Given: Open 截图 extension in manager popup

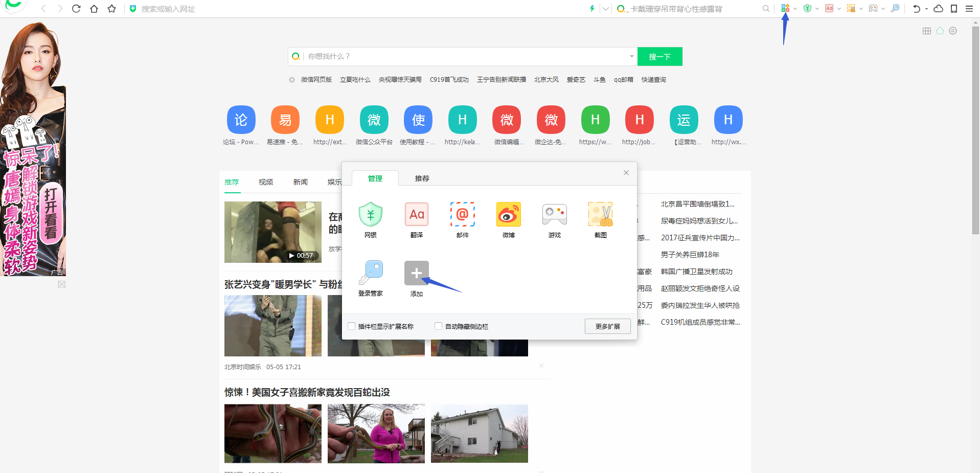Looking at the screenshot, I should [601, 220].
